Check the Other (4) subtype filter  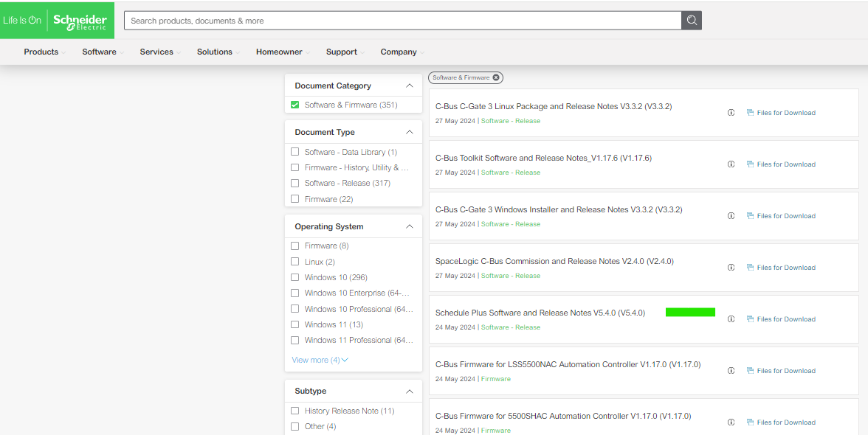pos(294,426)
